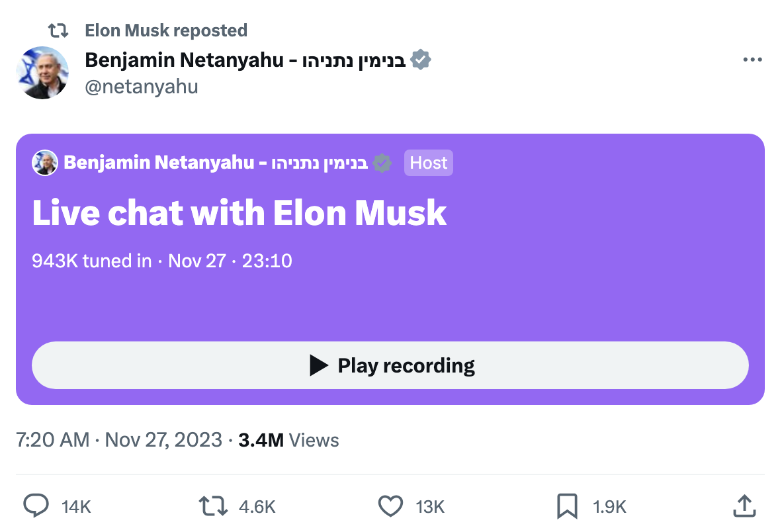
Task: Click the verified badge beside the tweet author name
Action: click(x=421, y=60)
